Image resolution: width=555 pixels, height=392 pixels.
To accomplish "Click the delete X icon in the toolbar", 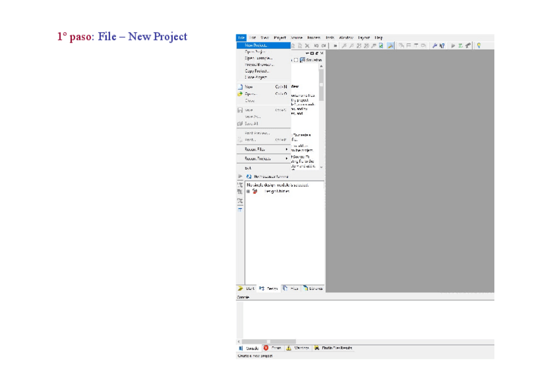I will [x=307, y=46].
